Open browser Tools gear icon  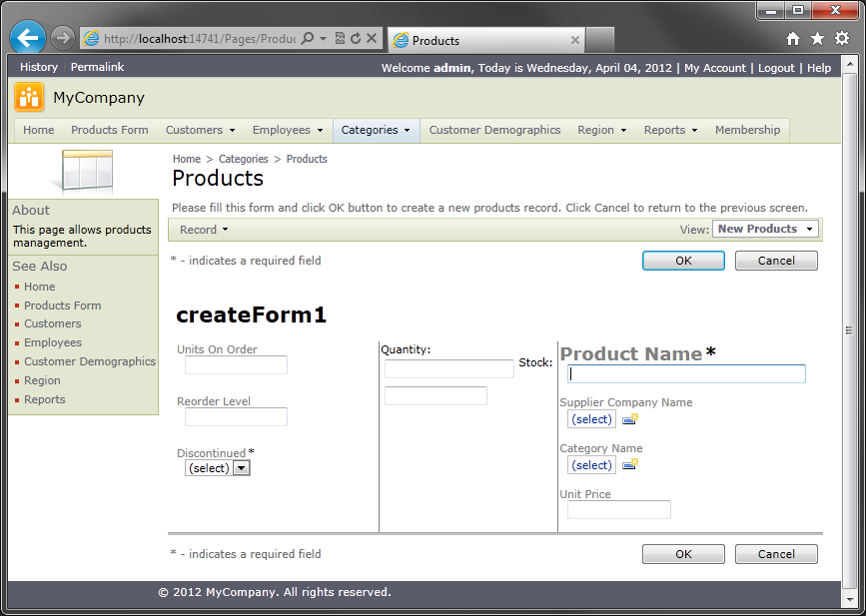tap(841, 39)
